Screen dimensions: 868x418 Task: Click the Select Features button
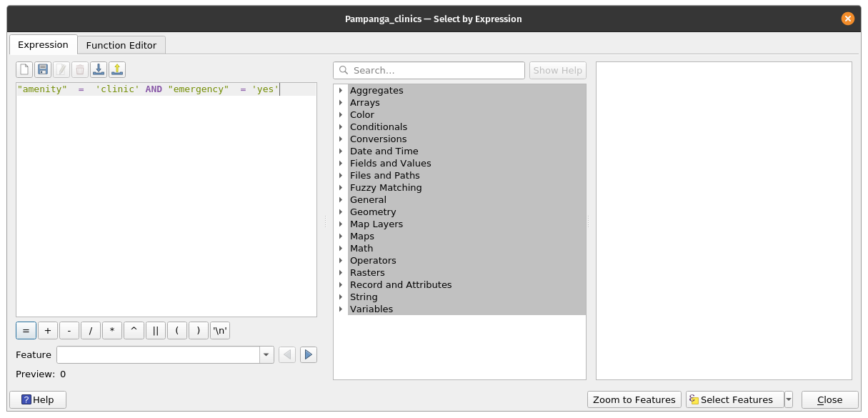pyautogui.click(x=735, y=399)
